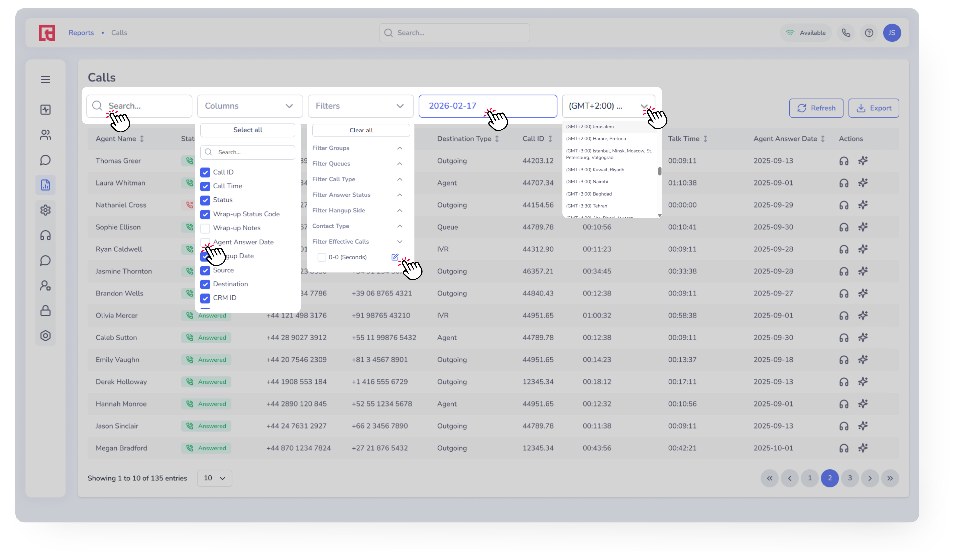Viewport: 980px width, 553px height.
Task: Enable the Wrap-up Notes column checkbox
Action: [x=205, y=228]
